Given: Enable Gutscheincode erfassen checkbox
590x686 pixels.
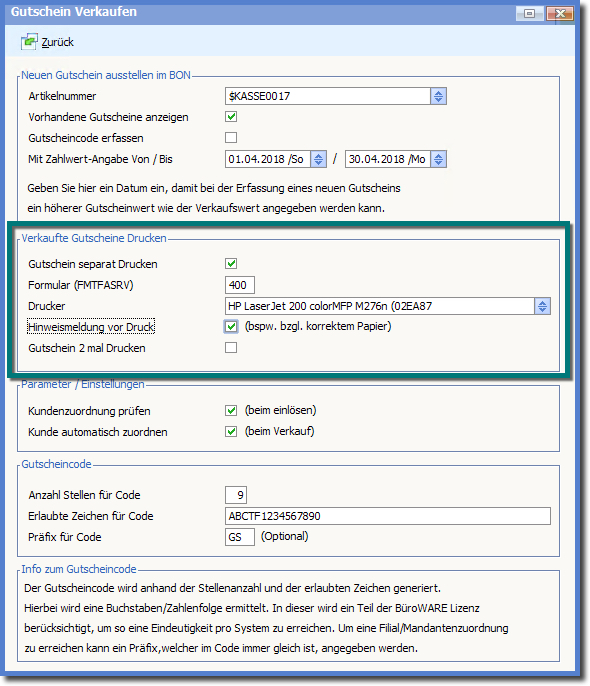Looking at the screenshot, I should coord(231,138).
